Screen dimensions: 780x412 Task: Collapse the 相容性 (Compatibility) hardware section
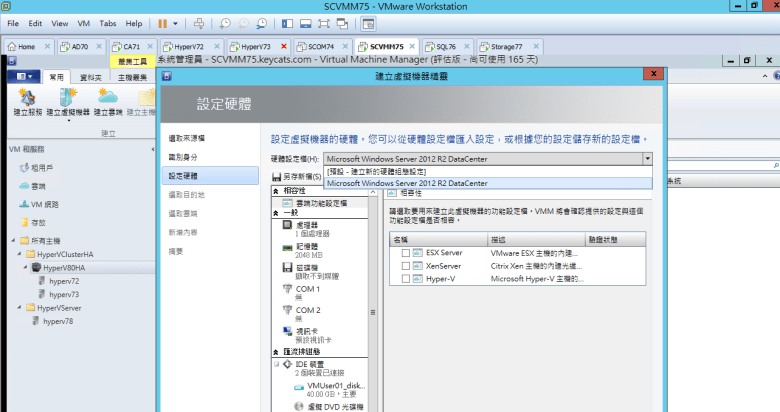click(276, 189)
